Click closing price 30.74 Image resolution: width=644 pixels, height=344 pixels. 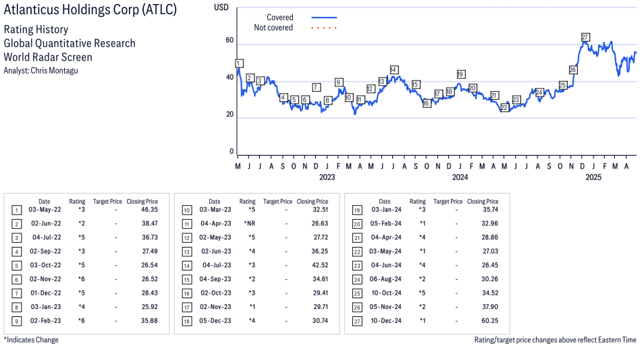pyautogui.click(x=320, y=320)
